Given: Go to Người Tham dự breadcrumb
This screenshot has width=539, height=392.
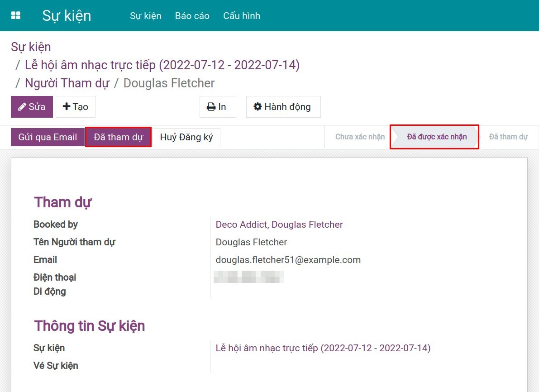Looking at the screenshot, I should tap(67, 83).
